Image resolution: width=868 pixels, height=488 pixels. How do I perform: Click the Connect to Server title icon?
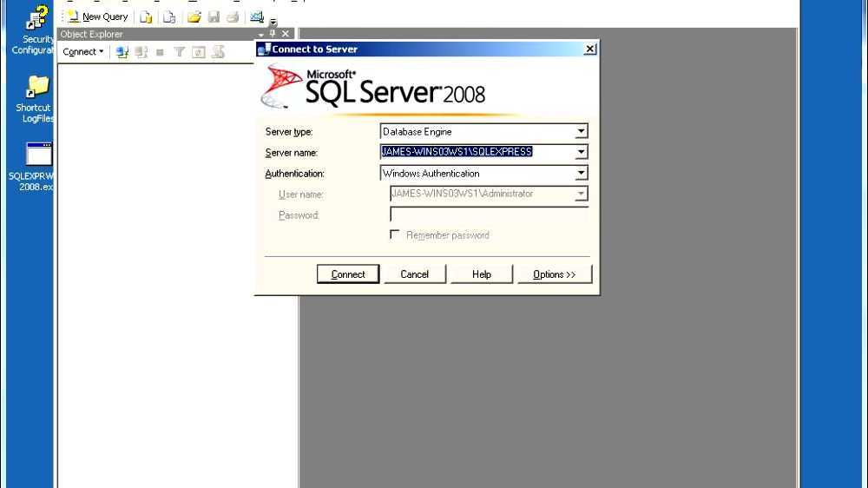point(264,49)
